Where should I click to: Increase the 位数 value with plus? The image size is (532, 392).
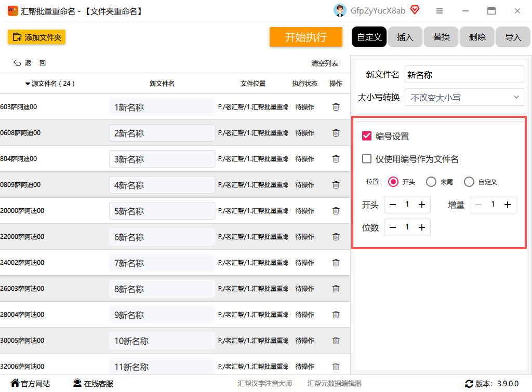[x=422, y=227]
